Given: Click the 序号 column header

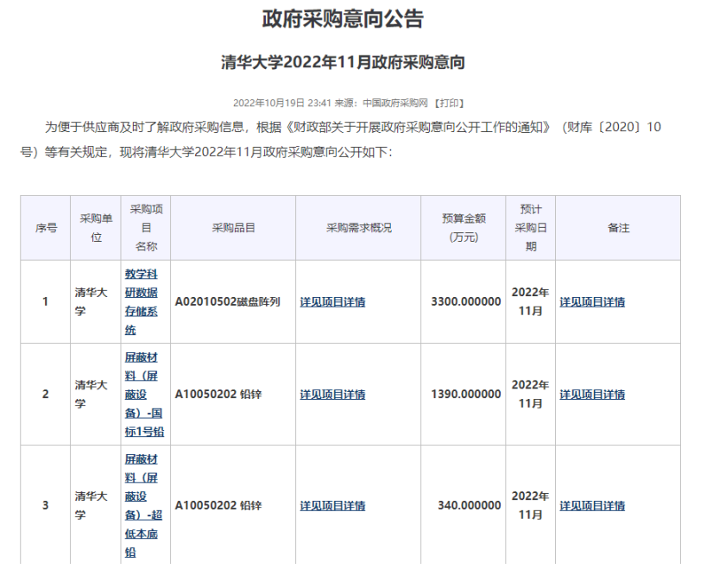Looking at the screenshot, I should [x=46, y=228].
